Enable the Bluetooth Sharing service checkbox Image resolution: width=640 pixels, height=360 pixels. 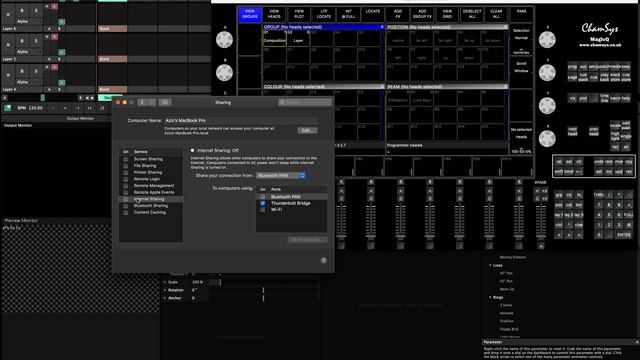tap(125, 206)
